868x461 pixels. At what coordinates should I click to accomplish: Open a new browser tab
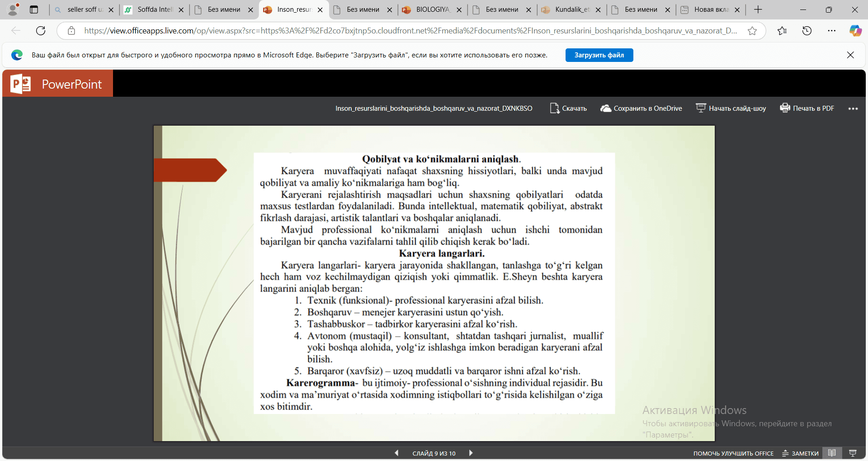pyautogui.click(x=758, y=9)
